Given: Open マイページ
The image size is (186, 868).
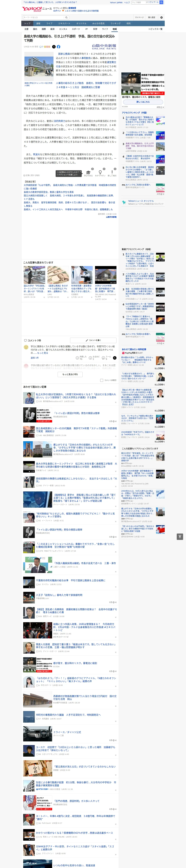Looking at the screenshot, I should point(139,17).
